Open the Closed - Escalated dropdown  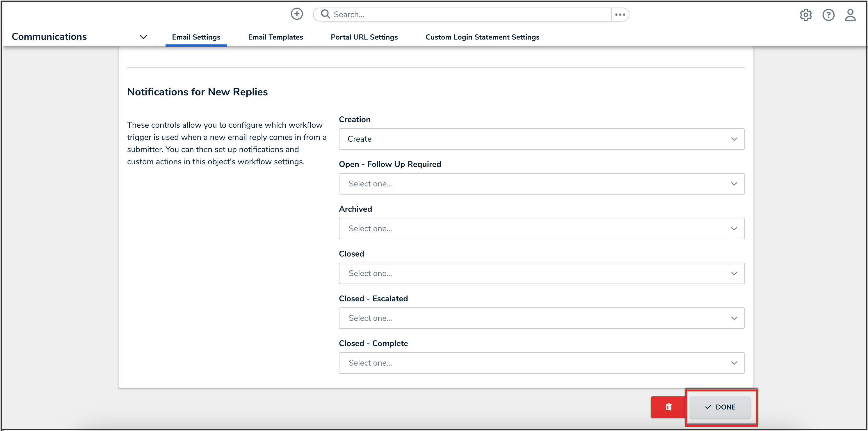click(x=541, y=318)
